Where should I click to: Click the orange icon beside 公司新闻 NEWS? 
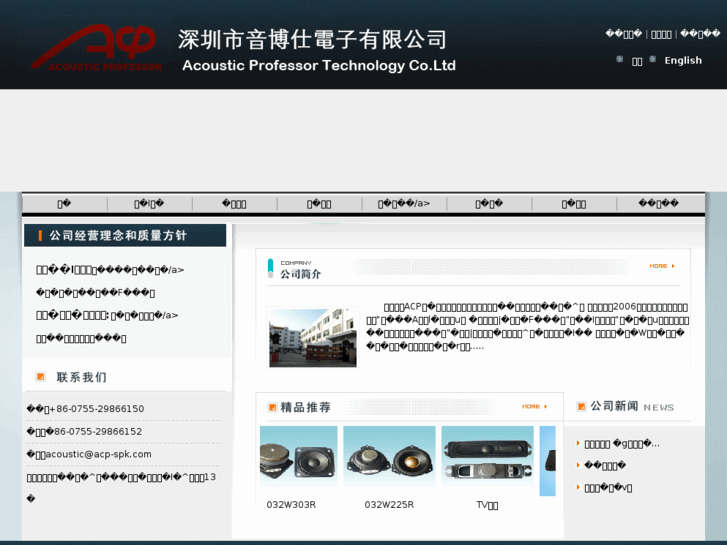click(x=580, y=406)
